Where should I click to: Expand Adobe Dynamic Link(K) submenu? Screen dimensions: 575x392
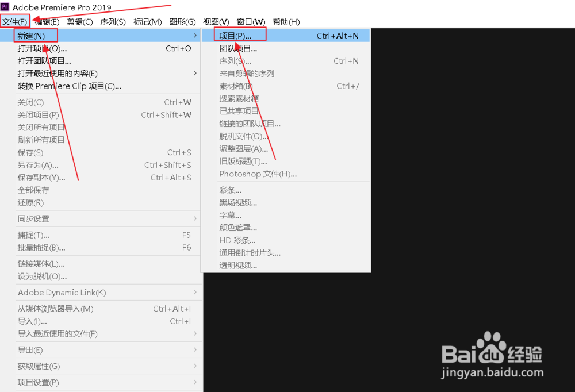tap(101, 293)
